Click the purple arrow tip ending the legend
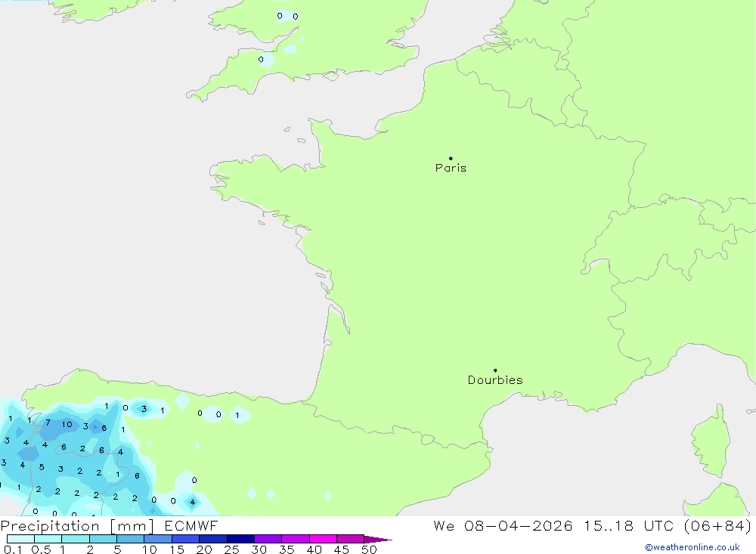This screenshot has width=756, height=554. tap(378, 540)
